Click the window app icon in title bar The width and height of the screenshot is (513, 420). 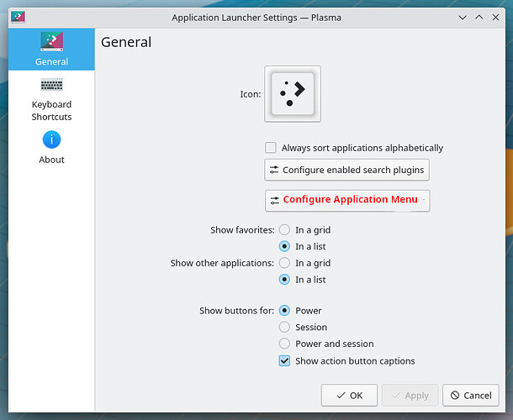click(18, 18)
